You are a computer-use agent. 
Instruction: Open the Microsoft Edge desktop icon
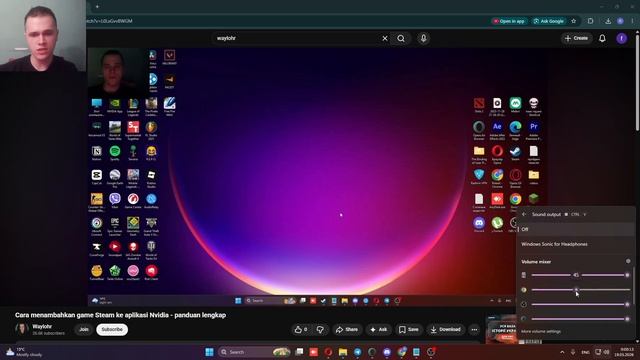515,130
